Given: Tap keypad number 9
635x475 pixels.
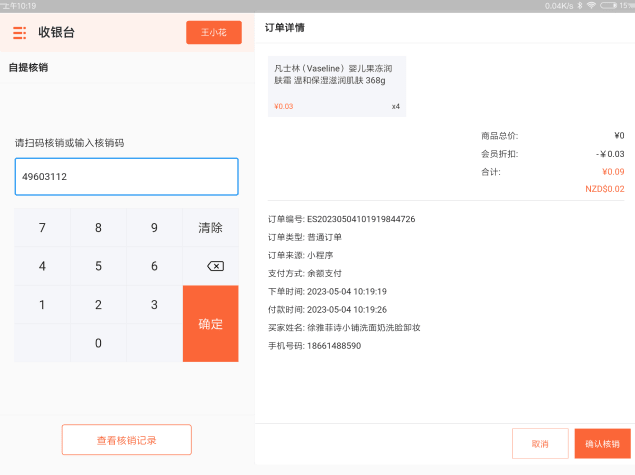Looking at the screenshot, I should tap(154, 228).
